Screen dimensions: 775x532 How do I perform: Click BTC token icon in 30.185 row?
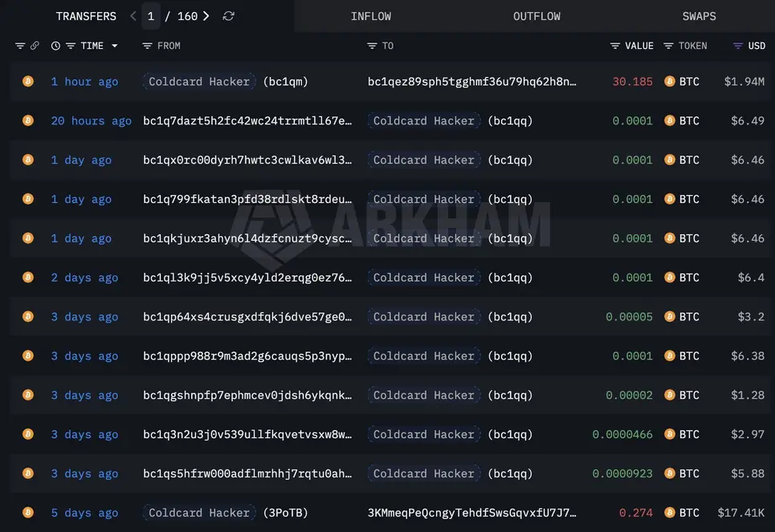pos(670,81)
